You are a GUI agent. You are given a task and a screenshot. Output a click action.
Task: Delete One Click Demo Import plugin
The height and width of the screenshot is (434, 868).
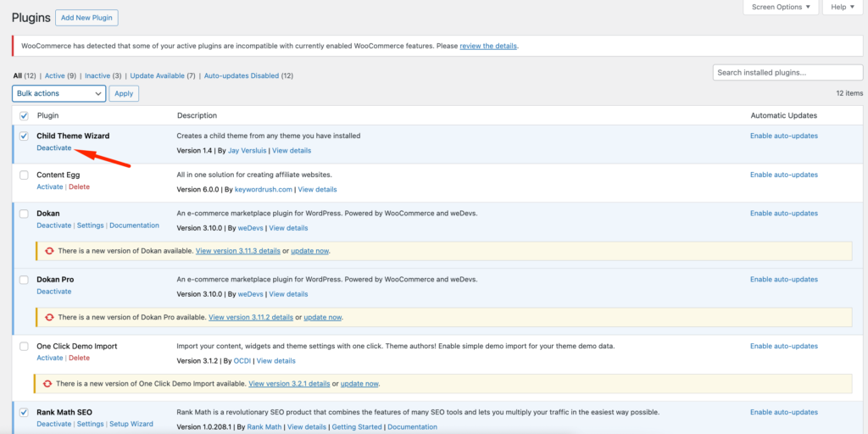(79, 358)
